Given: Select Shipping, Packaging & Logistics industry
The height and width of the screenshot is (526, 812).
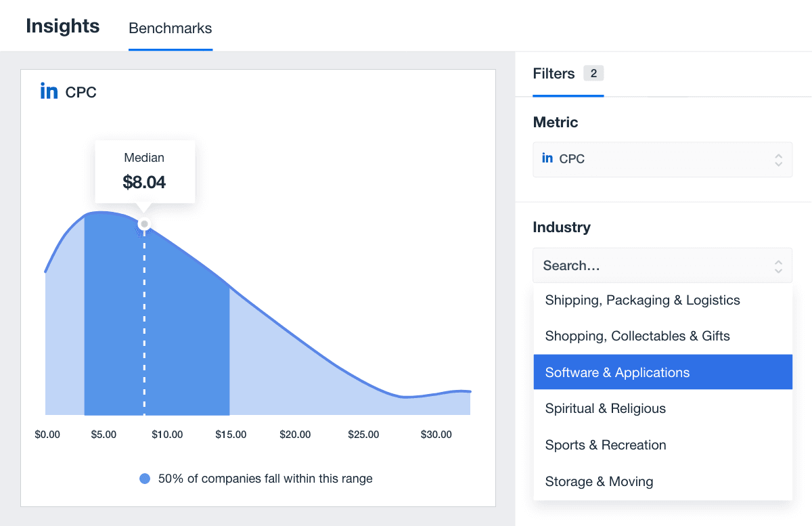Looking at the screenshot, I should (x=642, y=300).
